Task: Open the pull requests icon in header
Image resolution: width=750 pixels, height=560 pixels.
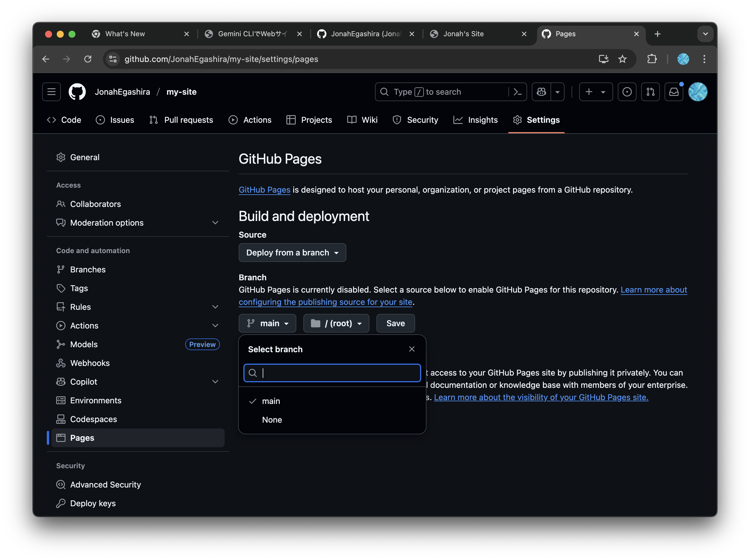Action: click(x=650, y=92)
